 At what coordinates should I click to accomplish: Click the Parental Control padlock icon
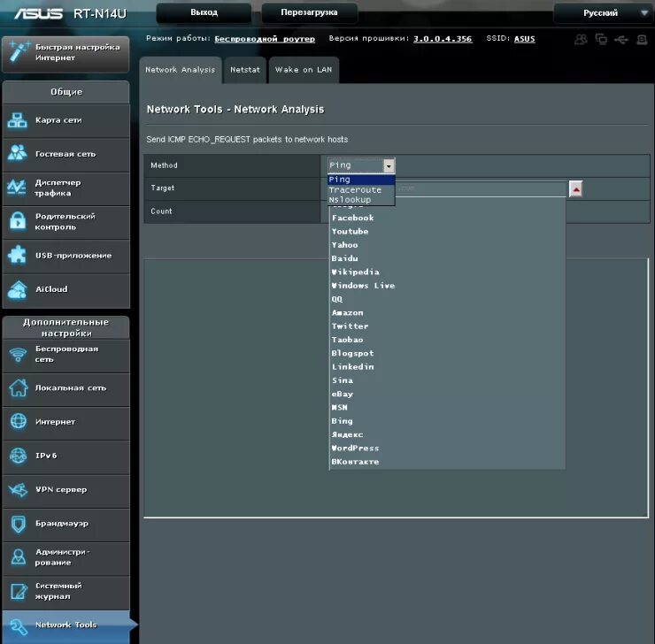coord(18,221)
